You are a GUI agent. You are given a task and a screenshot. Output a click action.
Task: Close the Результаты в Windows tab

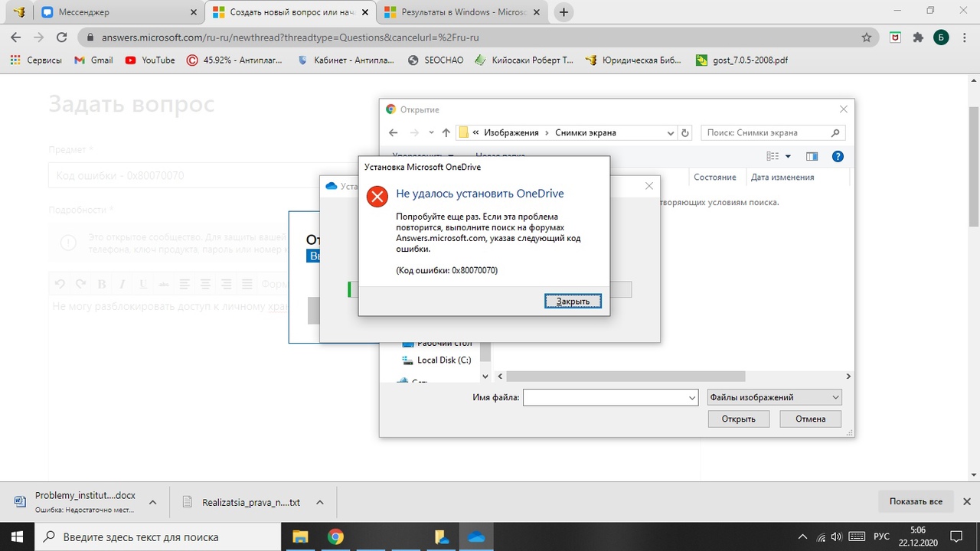pos(537,12)
